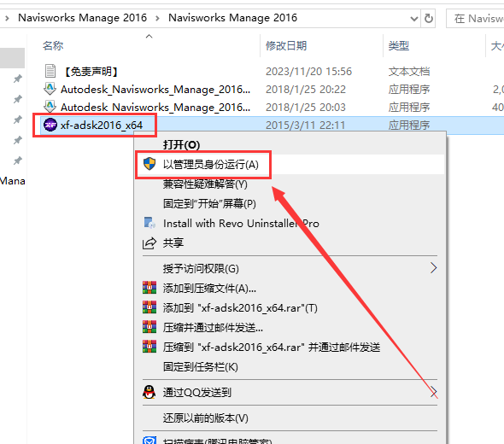Image resolution: width=504 pixels, height=444 pixels.
Task: Click the Revo Uninstaller Pro icon
Action: (x=149, y=223)
